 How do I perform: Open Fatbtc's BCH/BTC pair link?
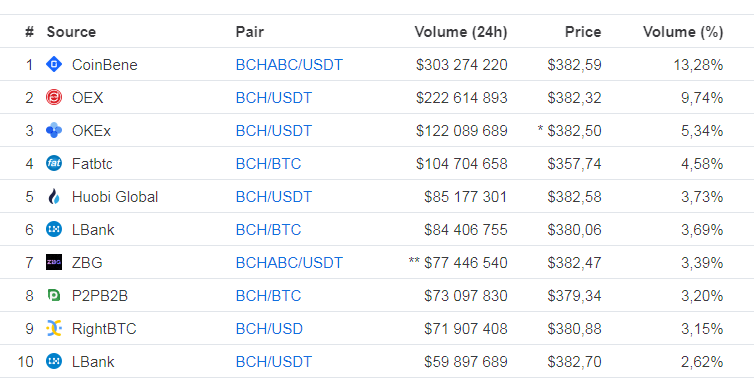coord(268,164)
